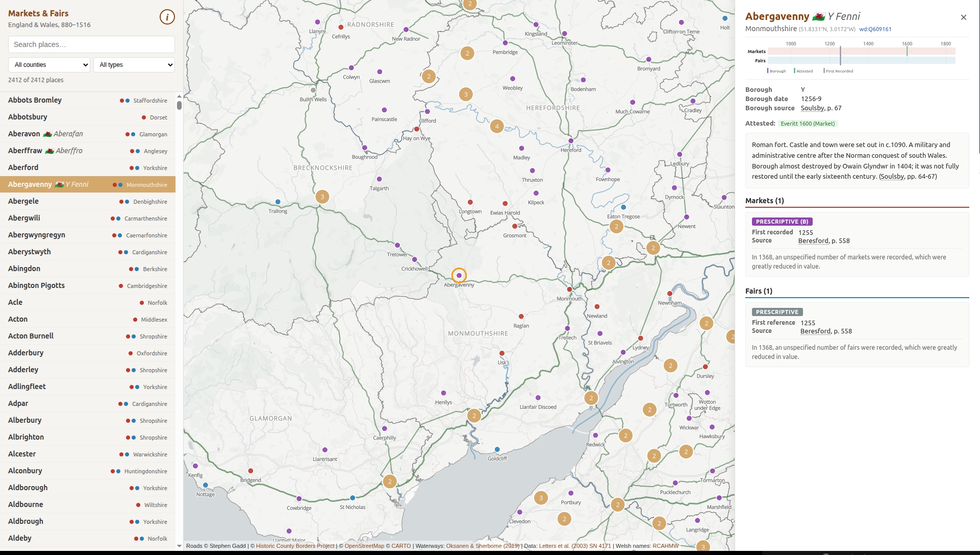Open the info button in header

pos(167,17)
